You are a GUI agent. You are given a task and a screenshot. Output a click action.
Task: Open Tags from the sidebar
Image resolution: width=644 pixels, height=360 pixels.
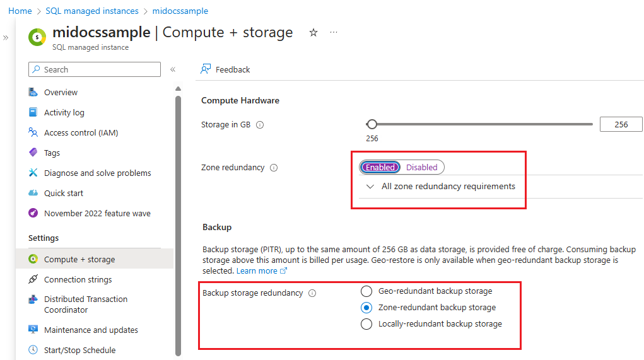(x=52, y=153)
